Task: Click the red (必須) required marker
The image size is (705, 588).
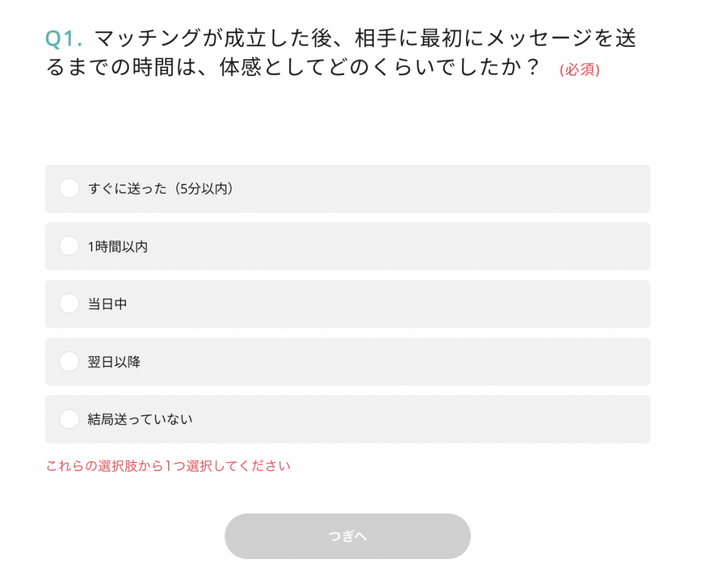Action: pyautogui.click(x=579, y=70)
